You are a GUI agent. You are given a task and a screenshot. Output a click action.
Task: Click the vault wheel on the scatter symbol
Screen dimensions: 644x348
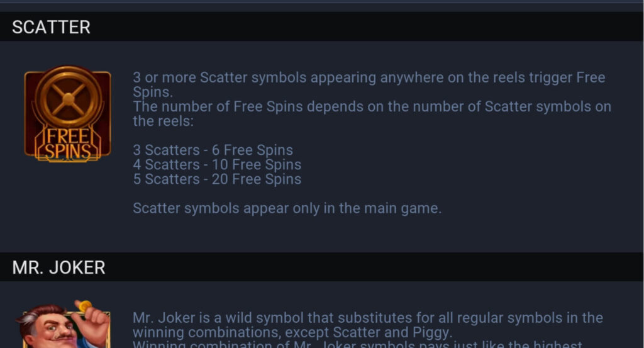[68, 98]
